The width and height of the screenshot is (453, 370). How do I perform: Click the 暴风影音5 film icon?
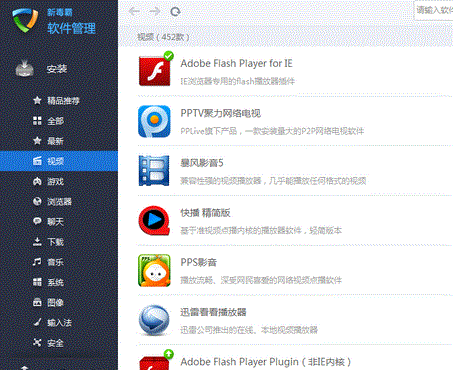pos(154,171)
